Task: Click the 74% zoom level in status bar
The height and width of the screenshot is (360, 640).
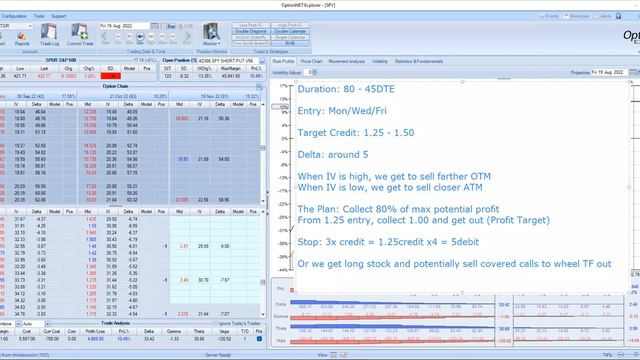Action: pyautogui.click(x=607, y=355)
